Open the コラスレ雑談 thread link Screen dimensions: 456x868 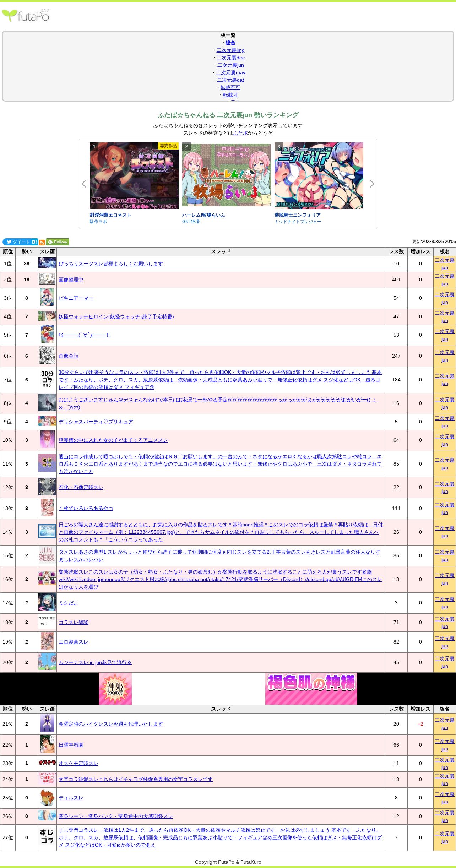(x=74, y=622)
